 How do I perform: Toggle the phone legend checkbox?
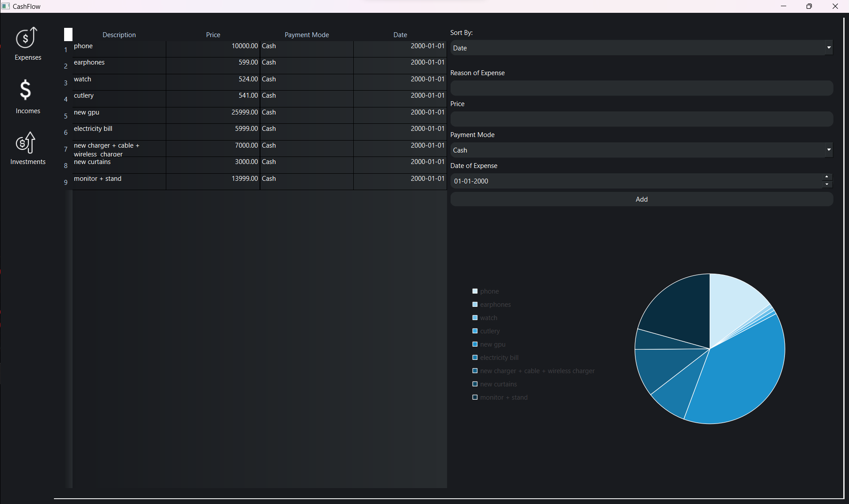tap(475, 291)
